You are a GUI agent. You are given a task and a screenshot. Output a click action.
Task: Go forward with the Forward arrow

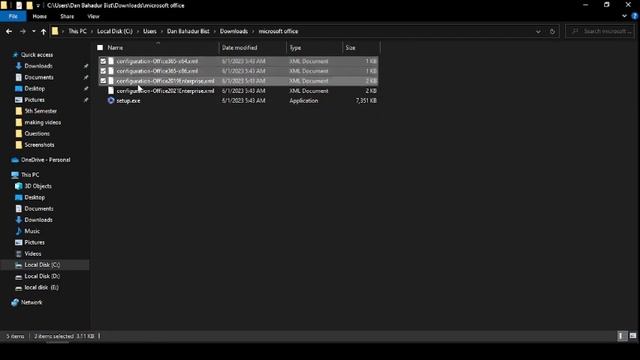tap(23, 31)
